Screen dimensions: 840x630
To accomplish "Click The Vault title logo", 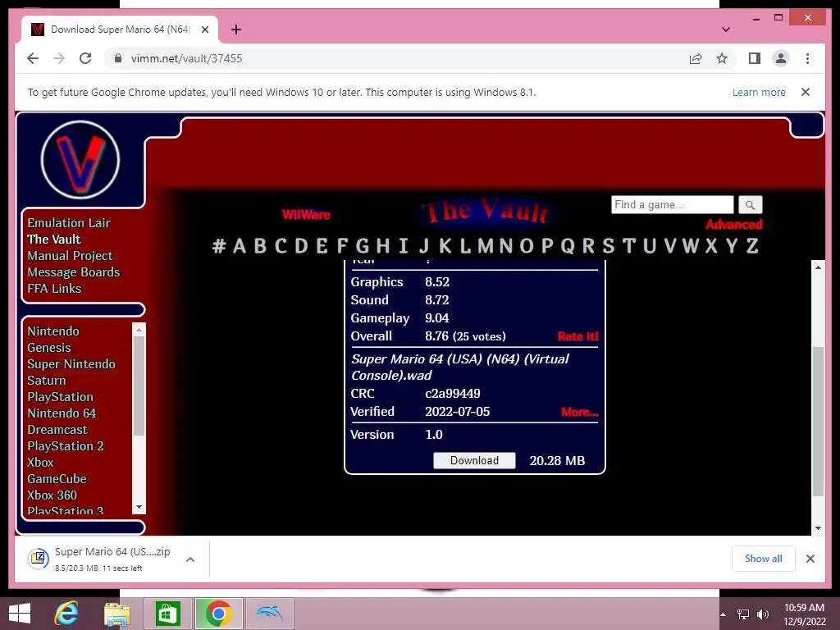I will tap(486, 211).
